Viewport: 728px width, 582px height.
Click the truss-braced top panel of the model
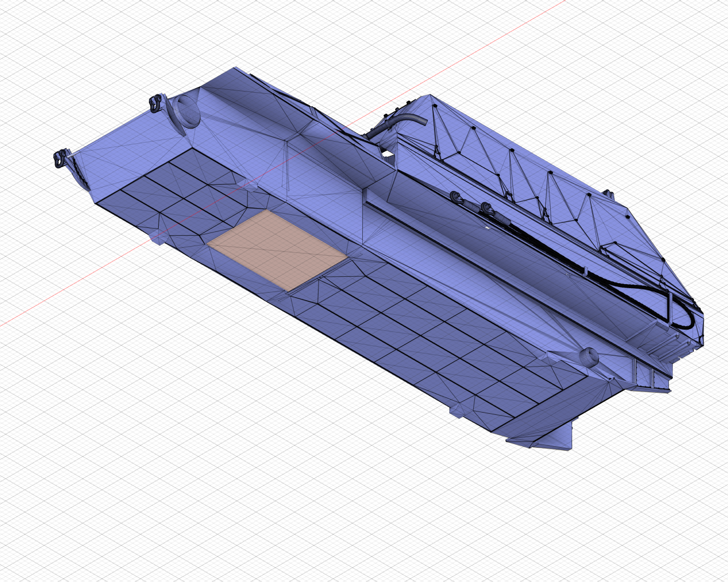click(529, 171)
